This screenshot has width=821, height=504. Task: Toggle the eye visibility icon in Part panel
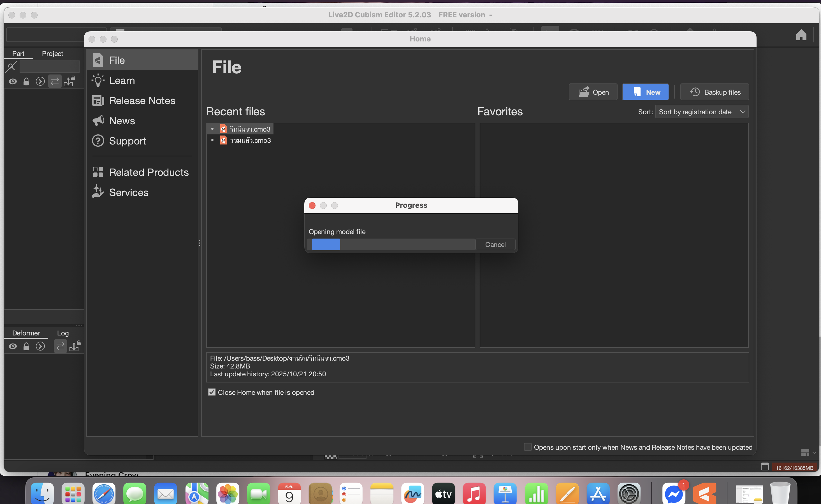click(13, 81)
